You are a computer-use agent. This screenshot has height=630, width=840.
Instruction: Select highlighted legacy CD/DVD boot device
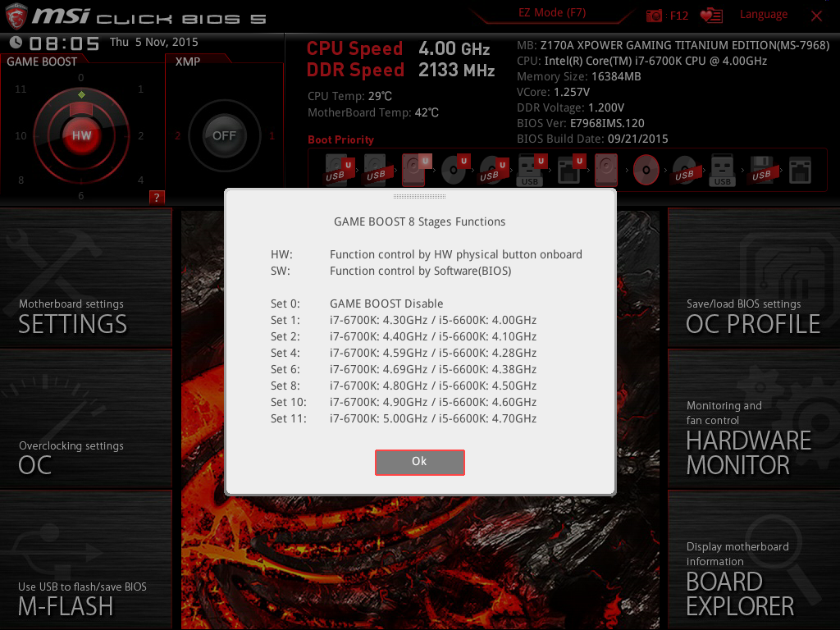(x=646, y=170)
